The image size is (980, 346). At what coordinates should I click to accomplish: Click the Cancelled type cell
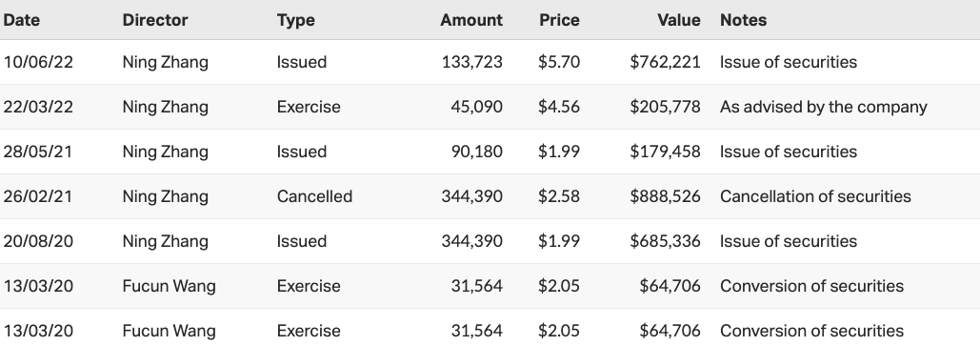click(x=314, y=196)
